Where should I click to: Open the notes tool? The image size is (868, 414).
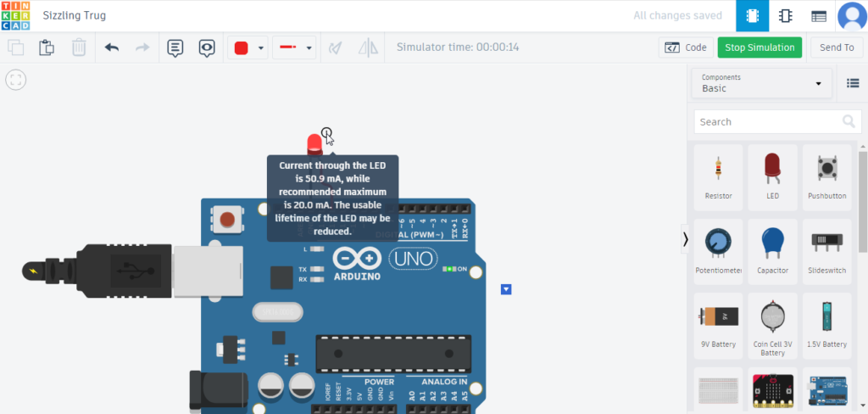pyautogui.click(x=175, y=48)
